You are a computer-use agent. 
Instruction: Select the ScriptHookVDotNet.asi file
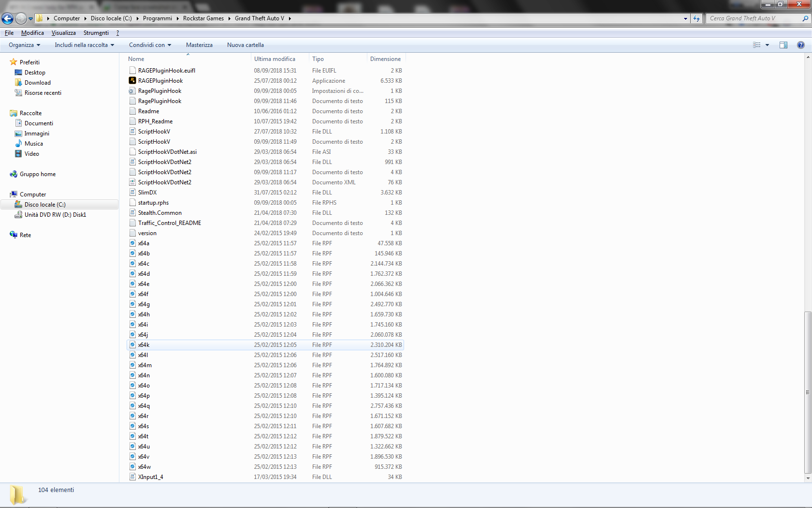[x=167, y=152]
